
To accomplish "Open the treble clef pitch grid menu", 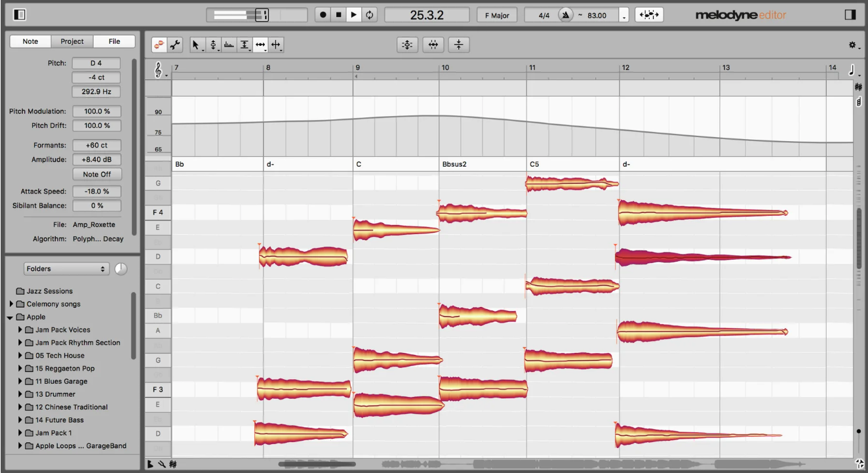I will (159, 70).
